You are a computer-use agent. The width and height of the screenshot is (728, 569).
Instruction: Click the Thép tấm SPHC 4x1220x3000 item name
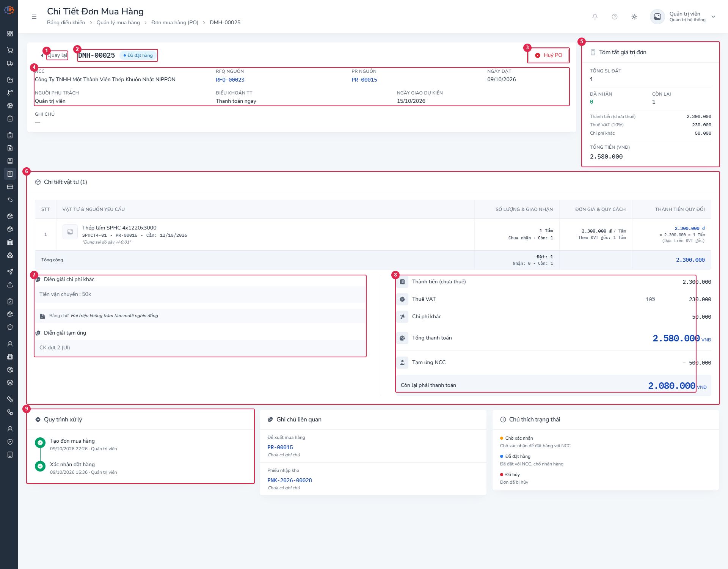(119, 228)
